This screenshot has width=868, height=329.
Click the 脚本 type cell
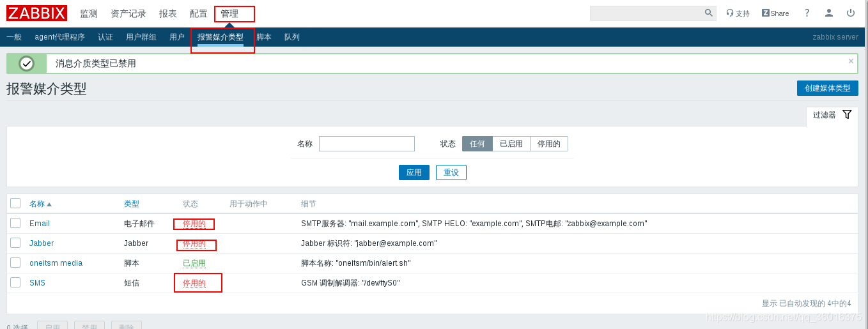(x=132, y=263)
